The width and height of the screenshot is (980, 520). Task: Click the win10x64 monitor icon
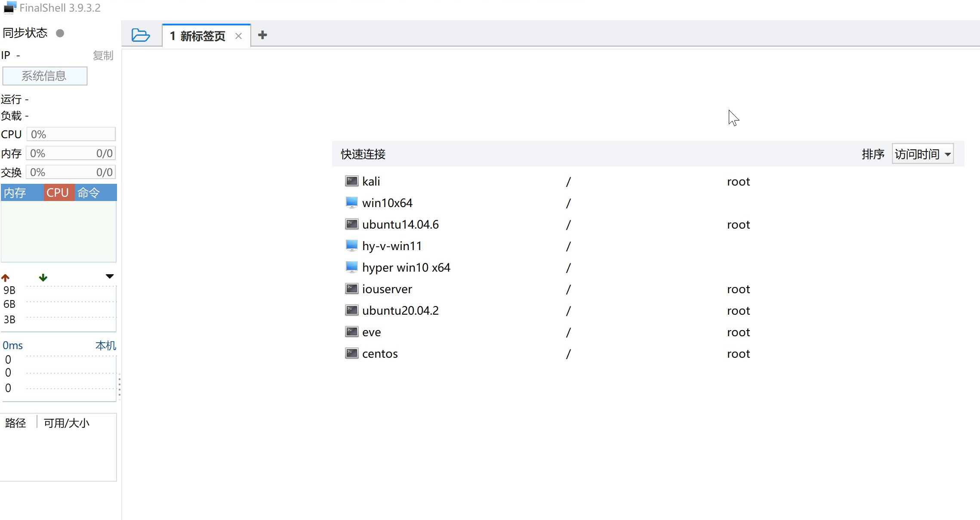(352, 203)
